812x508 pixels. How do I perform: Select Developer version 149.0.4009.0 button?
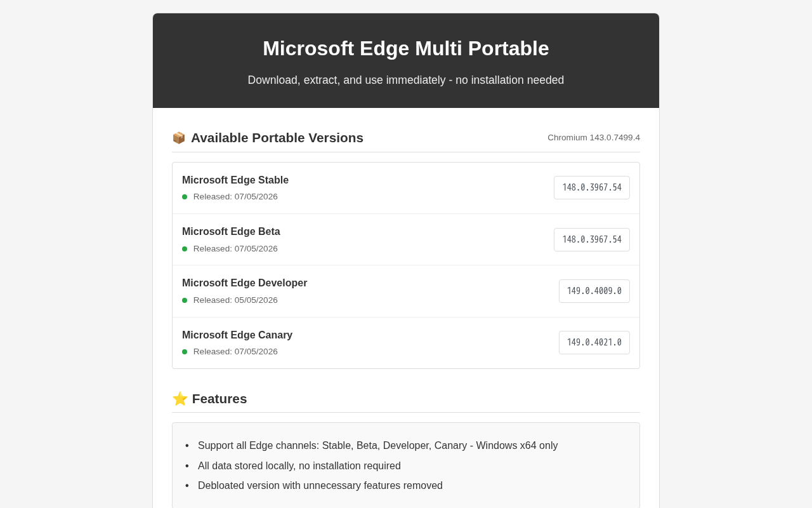point(594,291)
